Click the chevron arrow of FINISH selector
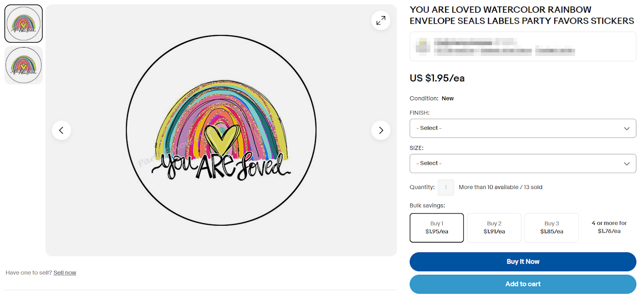The image size is (644, 295). coord(627,129)
